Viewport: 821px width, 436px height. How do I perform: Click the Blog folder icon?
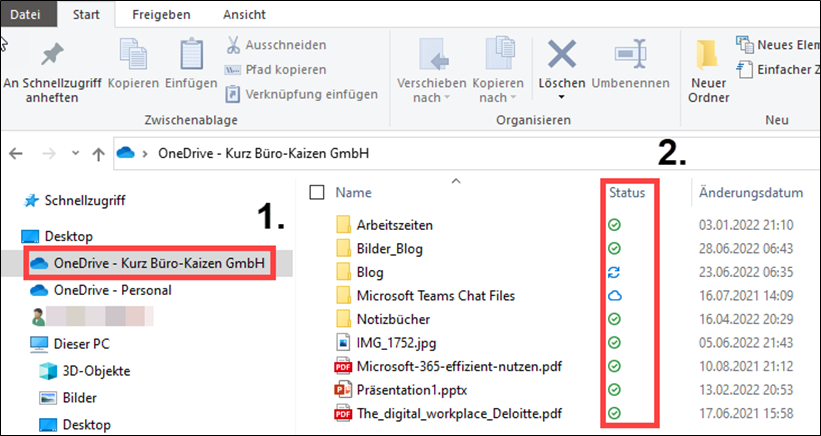pos(343,272)
